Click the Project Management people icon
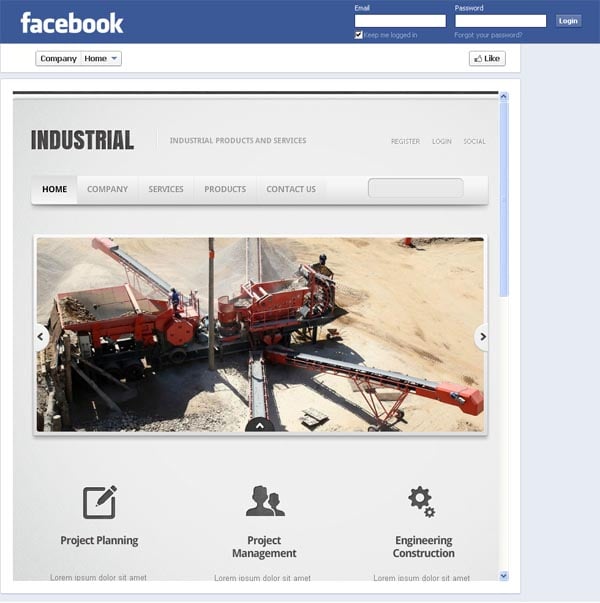Viewport: 600px width, 603px height. click(x=265, y=501)
